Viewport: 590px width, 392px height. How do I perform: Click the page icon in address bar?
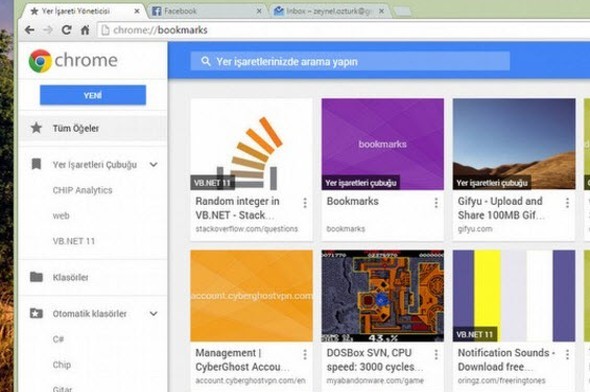pos(105,30)
